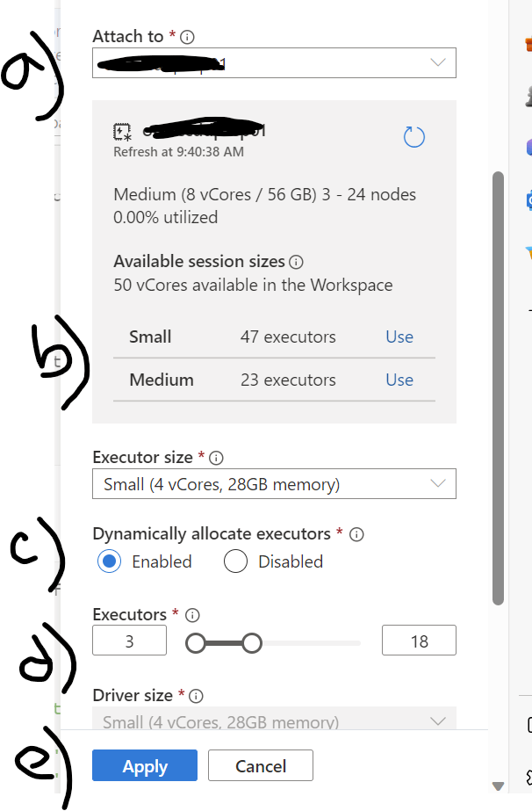Use the Medium session size
The height and width of the screenshot is (811, 532).
(x=399, y=380)
